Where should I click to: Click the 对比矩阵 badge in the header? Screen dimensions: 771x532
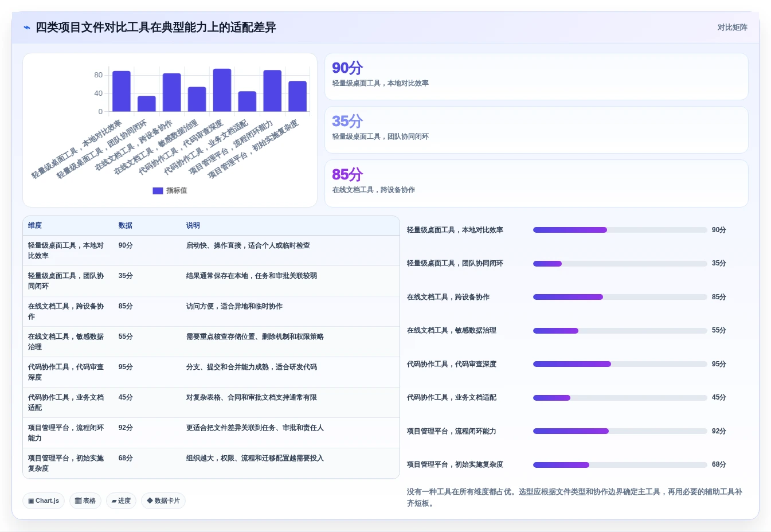click(x=732, y=28)
